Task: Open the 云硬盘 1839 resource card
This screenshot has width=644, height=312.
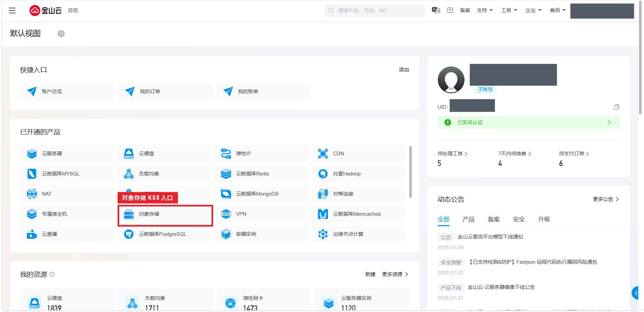Action: tap(67, 299)
